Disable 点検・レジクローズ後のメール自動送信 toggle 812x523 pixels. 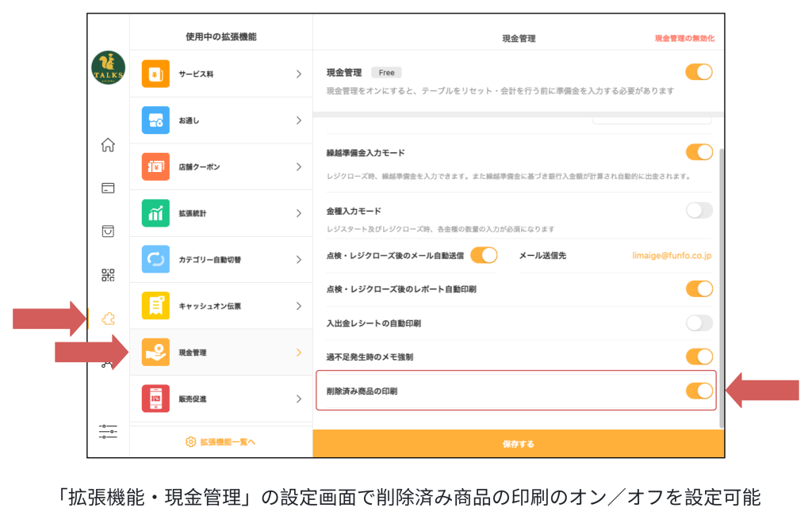(x=484, y=255)
